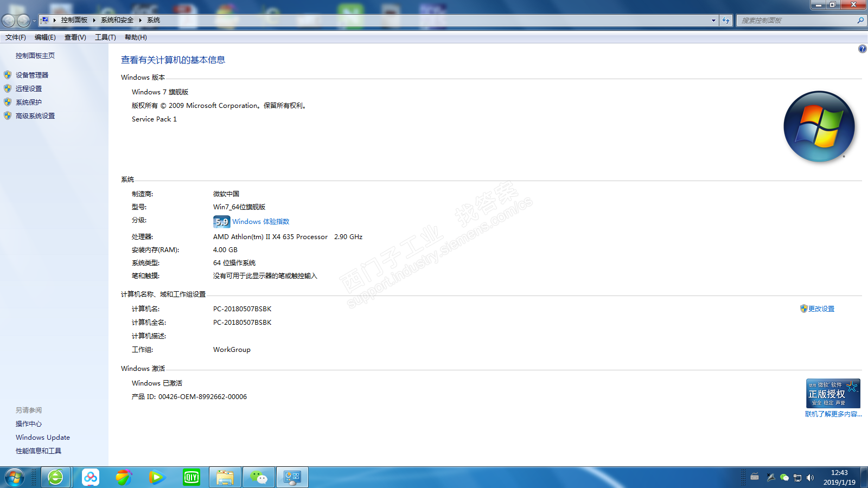Launch Baidu Netdisk from taskbar
This screenshot has width=868, height=488.
tap(91, 477)
